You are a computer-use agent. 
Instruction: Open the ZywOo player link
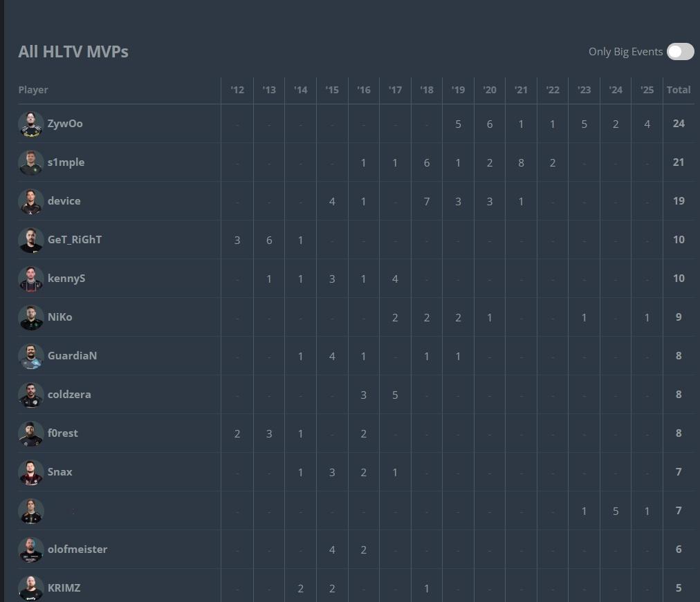[65, 124]
